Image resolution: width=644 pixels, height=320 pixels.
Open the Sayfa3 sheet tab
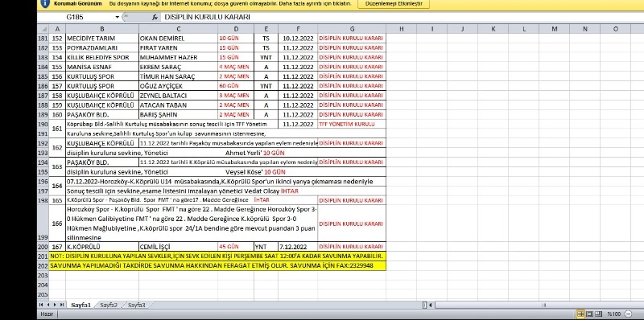coord(136,305)
